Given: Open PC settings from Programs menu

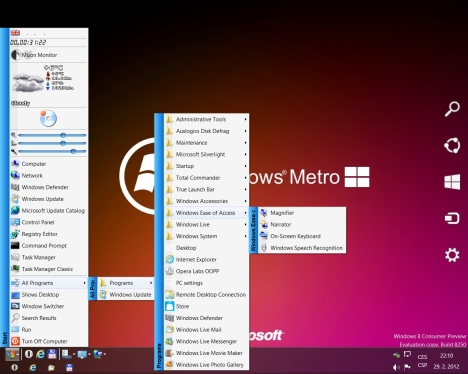Looking at the screenshot, I should 206,283.
